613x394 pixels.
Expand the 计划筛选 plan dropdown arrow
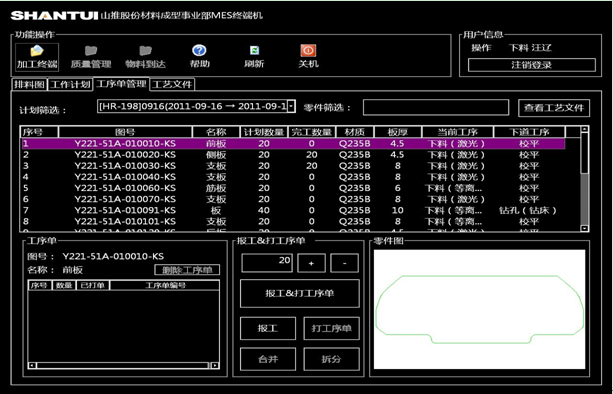coord(291,106)
